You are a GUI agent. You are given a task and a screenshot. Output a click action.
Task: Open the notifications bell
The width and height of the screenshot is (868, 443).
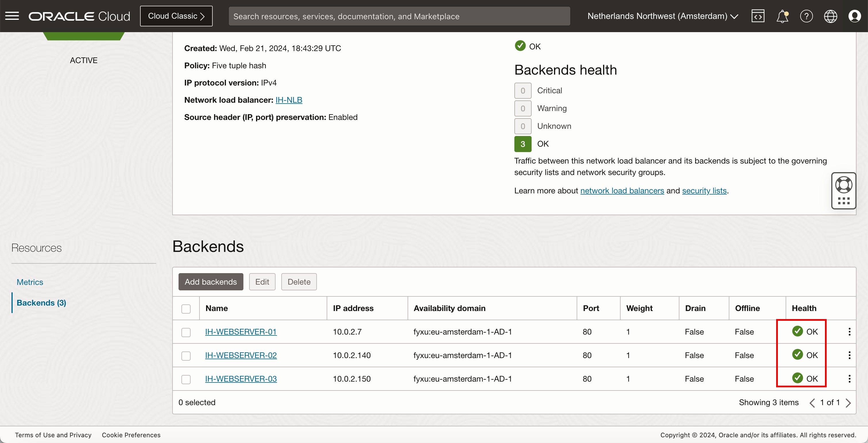(782, 16)
